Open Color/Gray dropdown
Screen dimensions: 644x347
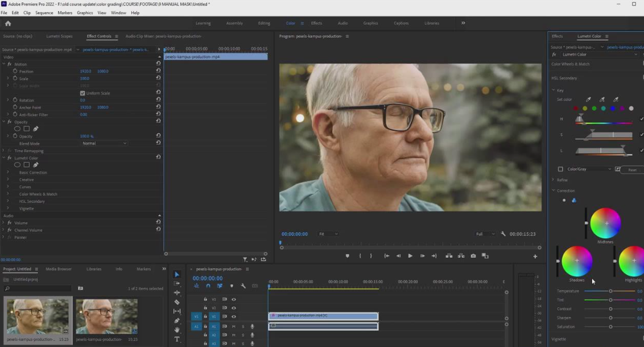590,169
